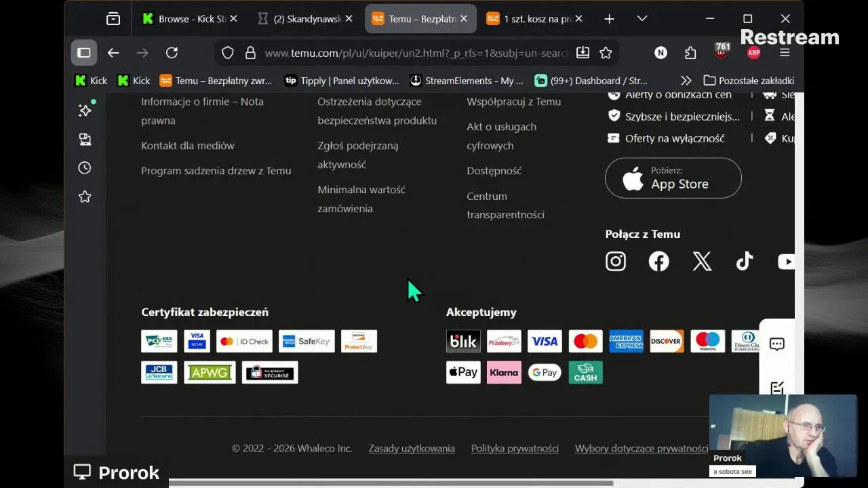
Task: Click the Klarna payment logo
Action: pyautogui.click(x=504, y=373)
